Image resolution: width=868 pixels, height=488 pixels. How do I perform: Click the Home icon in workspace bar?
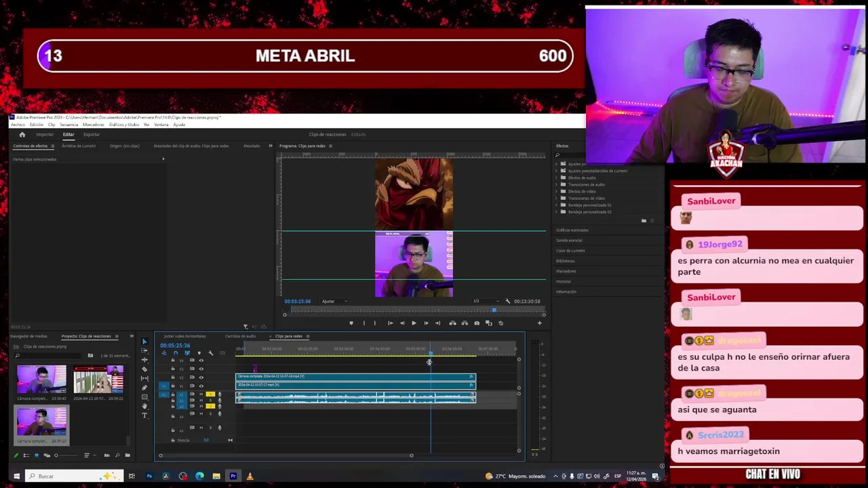(22, 134)
